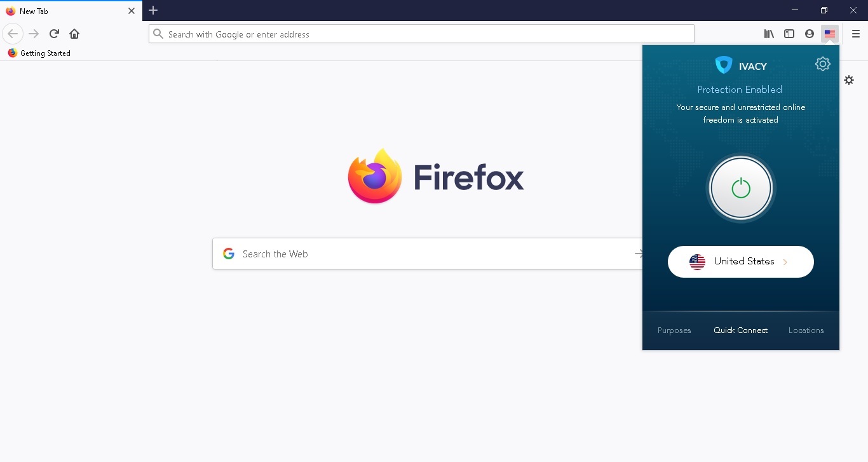The height and width of the screenshot is (462, 868).
Task: Click the Firefox logo
Action: click(x=436, y=177)
